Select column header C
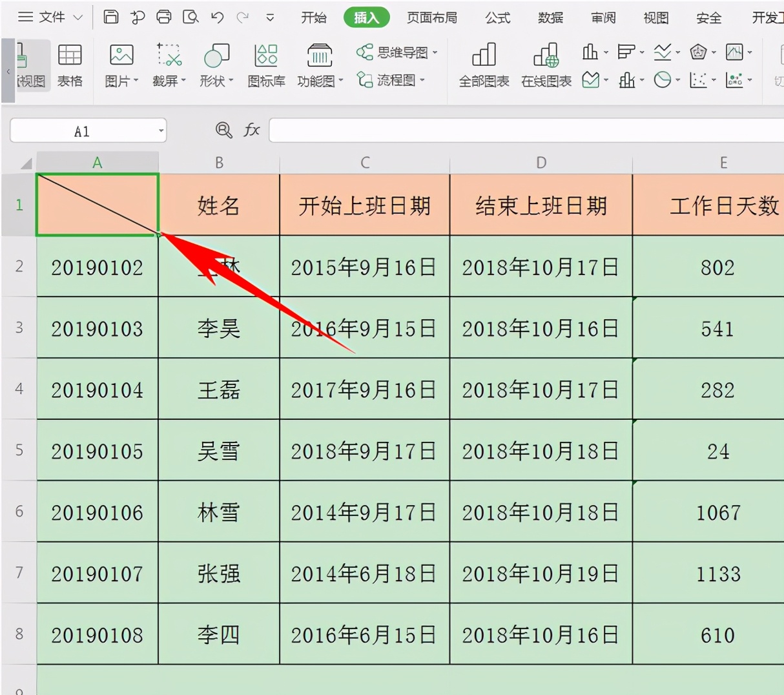This screenshot has height=695, width=784. click(x=365, y=163)
